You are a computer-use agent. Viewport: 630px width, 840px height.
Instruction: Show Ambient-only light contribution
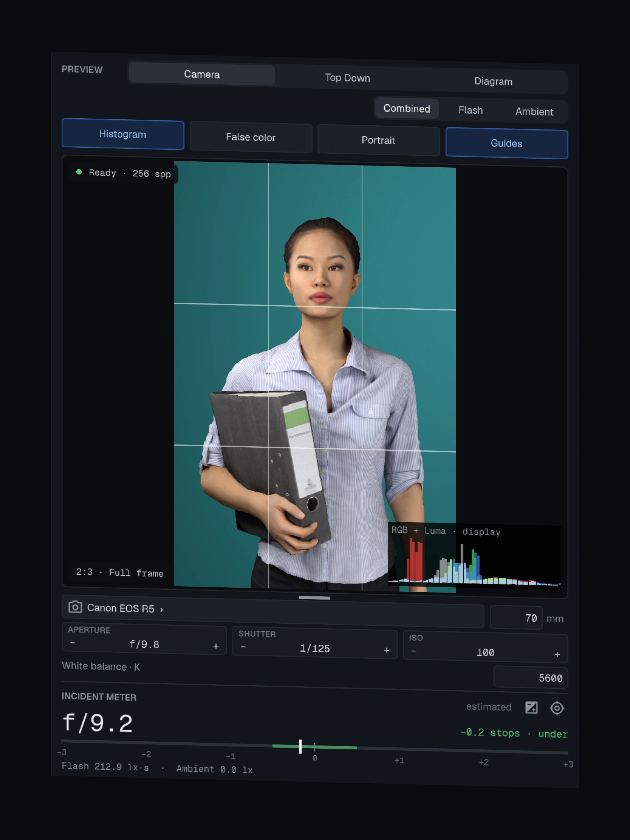[x=534, y=112]
